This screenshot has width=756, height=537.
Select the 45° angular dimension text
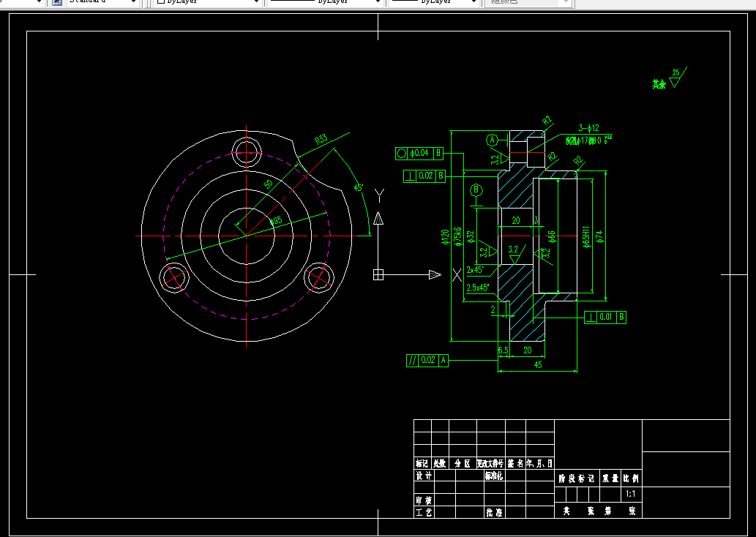[358, 187]
